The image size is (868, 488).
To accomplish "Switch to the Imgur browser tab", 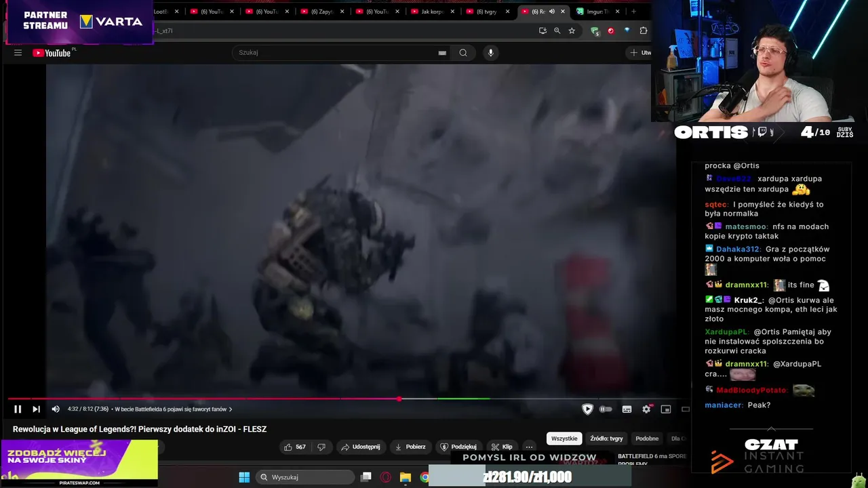I will pos(597,12).
